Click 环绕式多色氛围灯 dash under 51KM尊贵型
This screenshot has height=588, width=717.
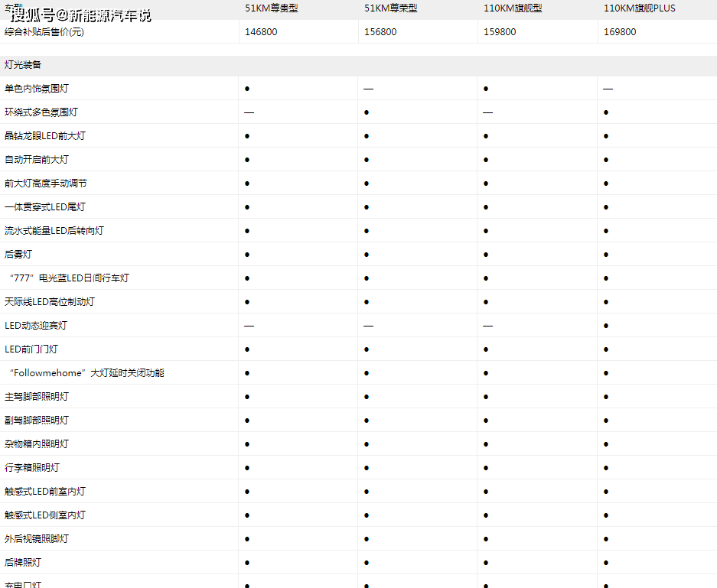click(249, 112)
